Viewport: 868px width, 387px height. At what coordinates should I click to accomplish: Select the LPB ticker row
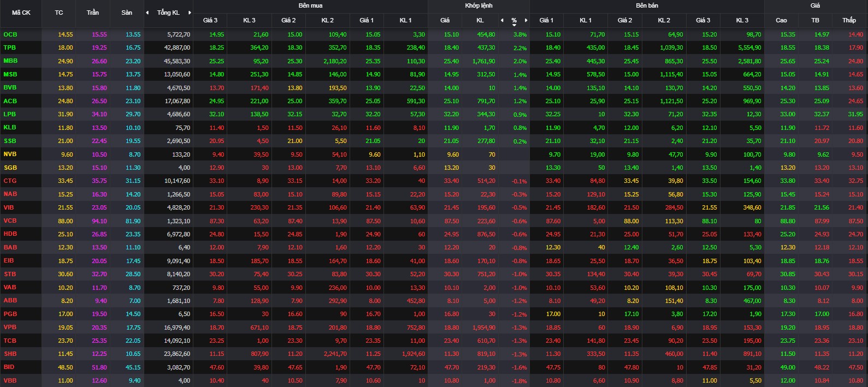[x=10, y=114]
